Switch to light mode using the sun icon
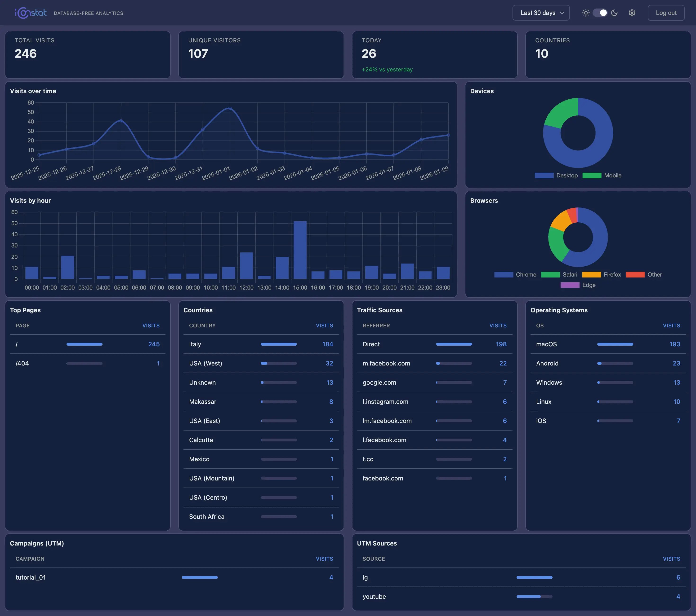The width and height of the screenshot is (696, 616). click(586, 13)
